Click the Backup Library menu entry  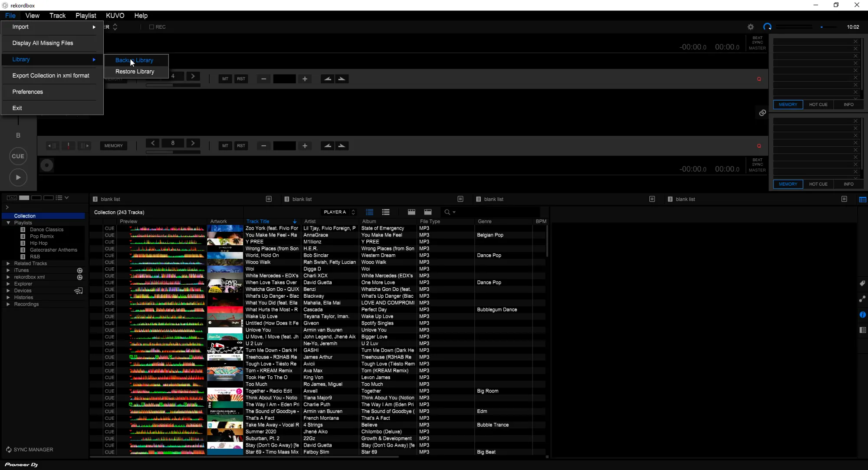tap(135, 60)
